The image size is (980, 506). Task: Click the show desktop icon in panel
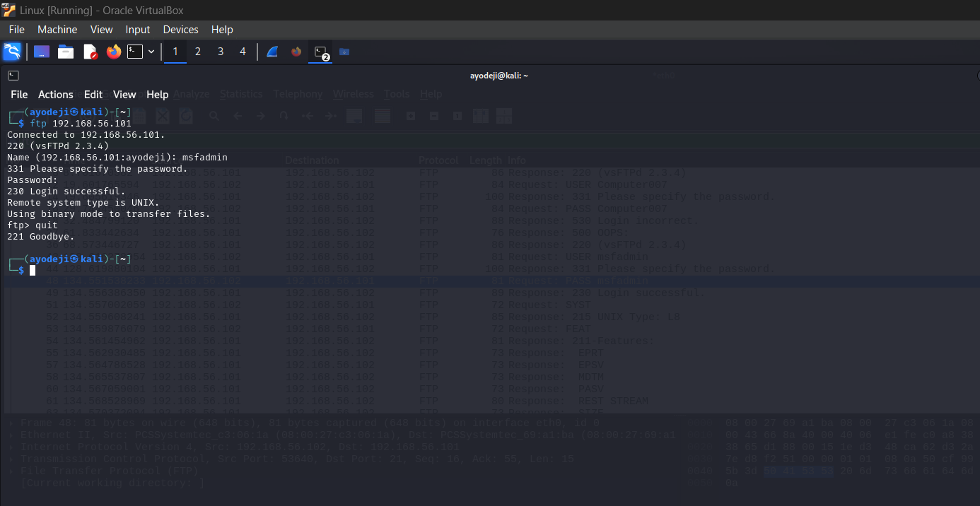point(42,52)
